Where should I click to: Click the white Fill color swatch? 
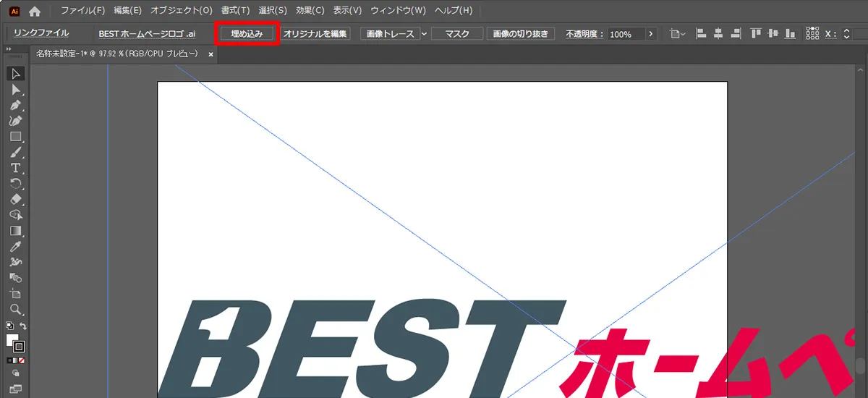pyautogui.click(x=12, y=339)
